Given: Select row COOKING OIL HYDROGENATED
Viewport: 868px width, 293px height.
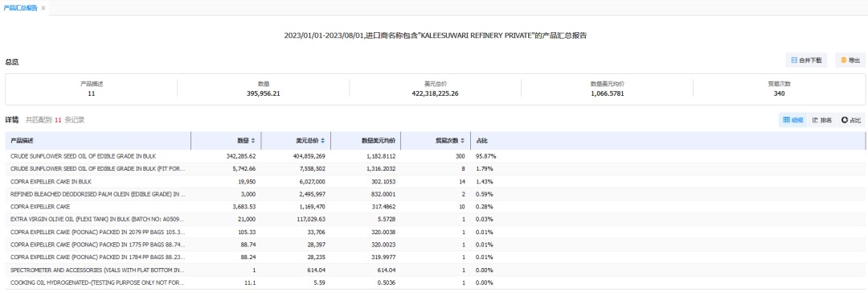Looking at the screenshot, I should (x=436, y=283).
